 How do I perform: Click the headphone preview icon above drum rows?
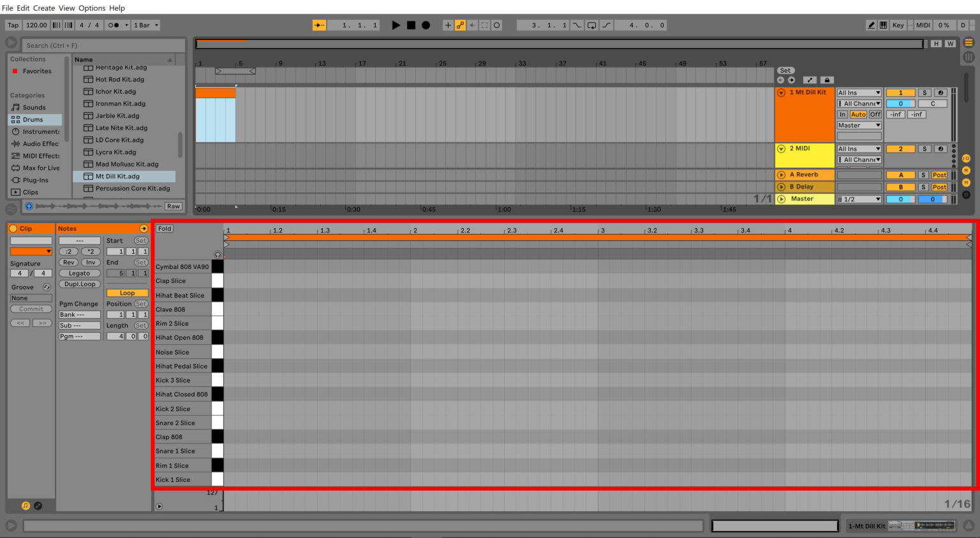tap(218, 254)
